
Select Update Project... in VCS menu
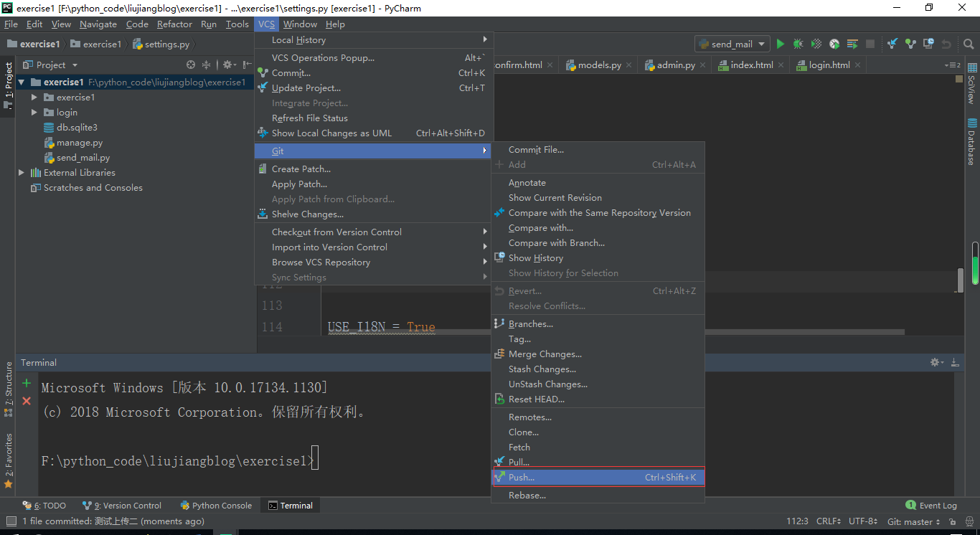[x=374, y=88]
